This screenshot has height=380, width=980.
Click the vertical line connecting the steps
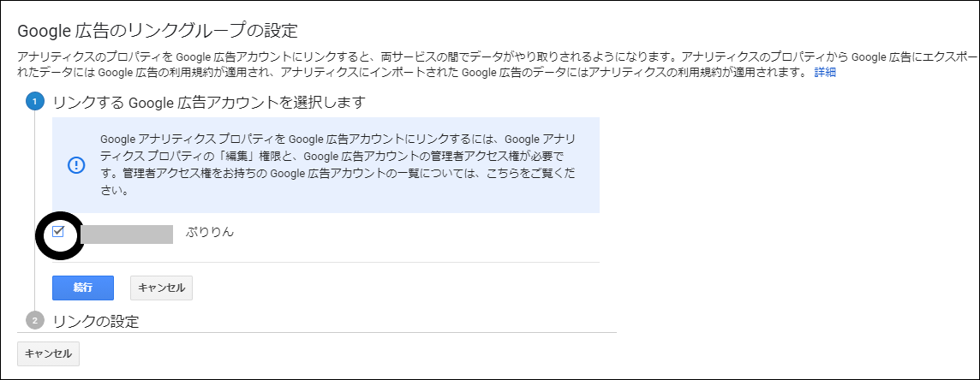coord(35,211)
